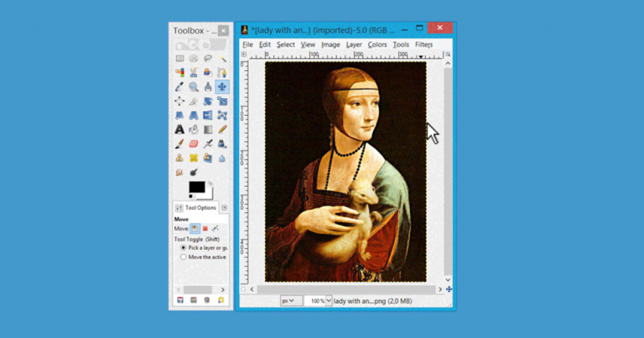644x338 pixels.
Task: Open the Image menu
Action: (330, 44)
